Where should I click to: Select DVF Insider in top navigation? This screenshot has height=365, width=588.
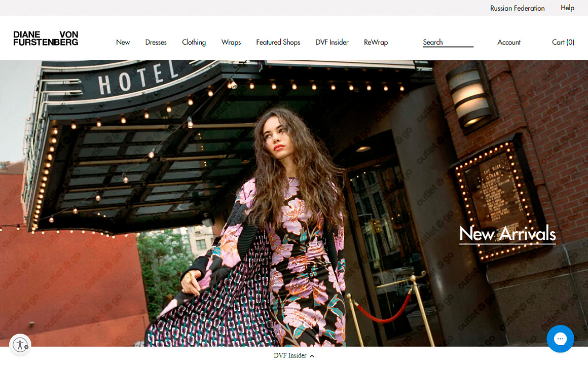(332, 42)
